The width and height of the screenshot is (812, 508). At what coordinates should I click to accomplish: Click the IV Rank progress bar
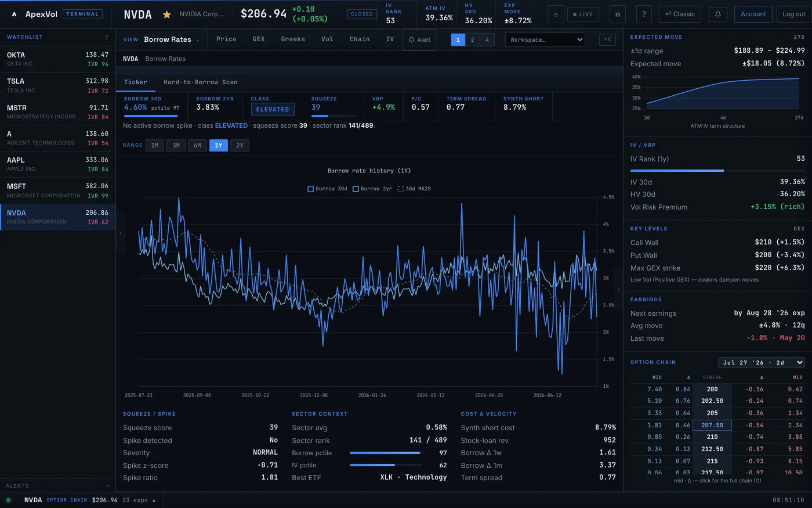[717, 171]
